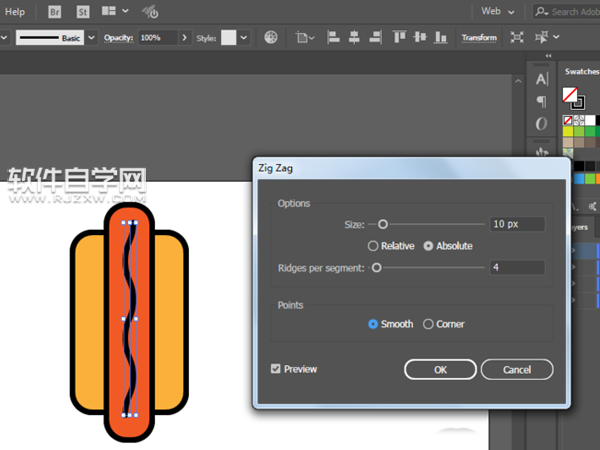Screen dimensions: 600x450
Task: Click the Ridges per segment slider handle
Action: (376, 267)
